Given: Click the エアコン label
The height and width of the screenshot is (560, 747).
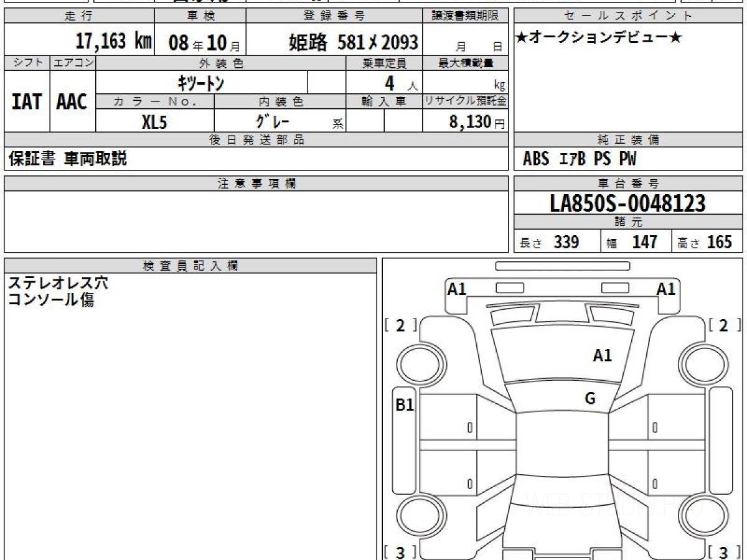Looking at the screenshot, I should tap(73, 63).
